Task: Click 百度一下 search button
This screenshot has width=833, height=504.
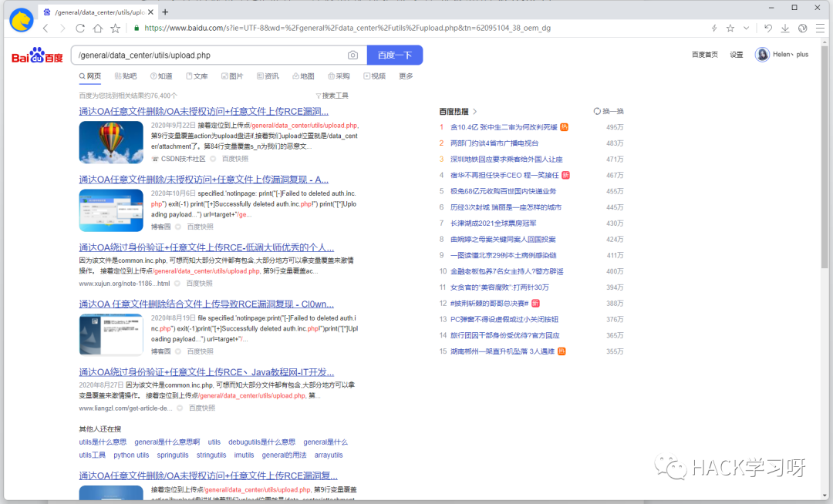Action: coord(395,55)
